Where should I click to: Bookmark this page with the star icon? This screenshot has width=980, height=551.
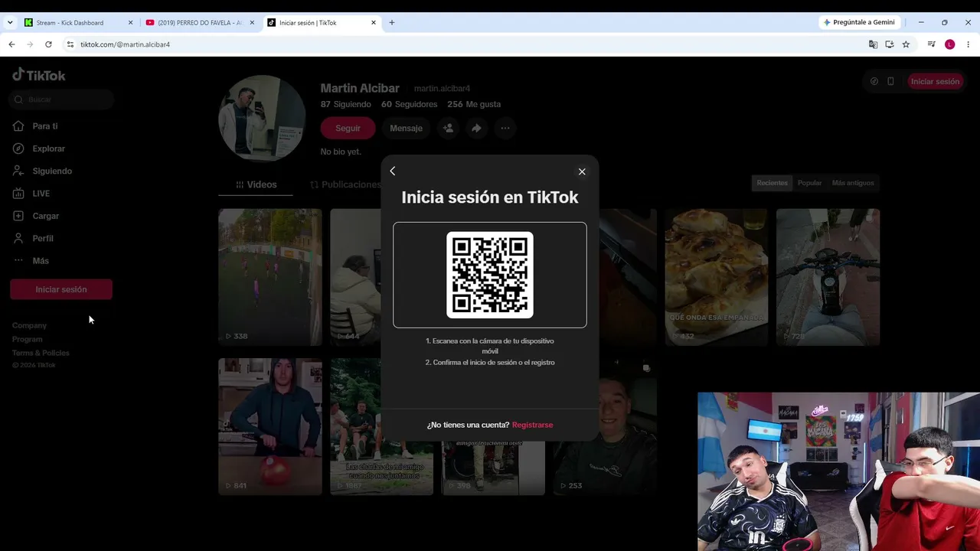(x=906, y=44)
